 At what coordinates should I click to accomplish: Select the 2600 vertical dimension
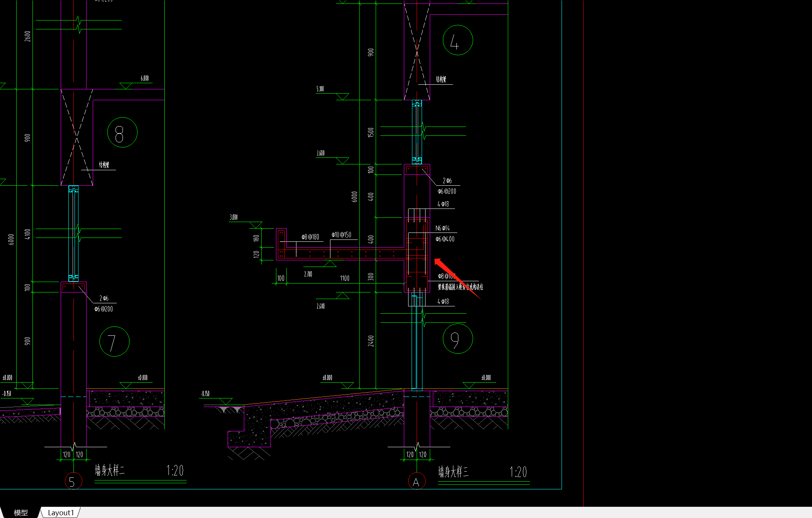27,36
